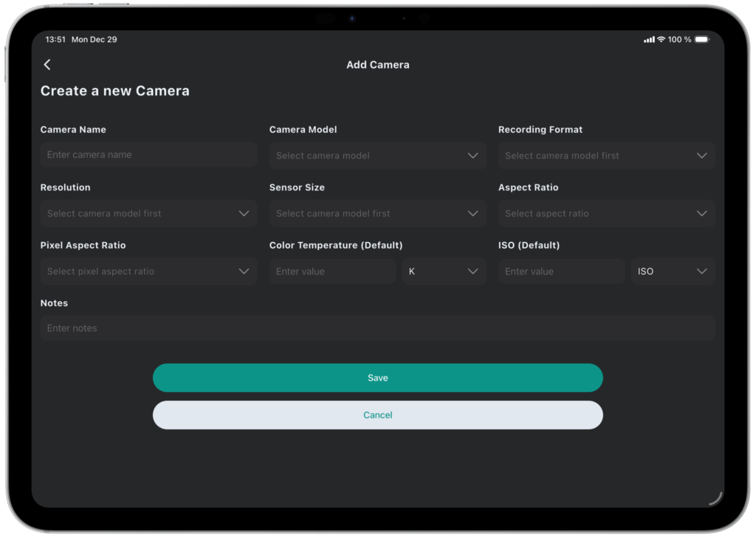Tap the Wi-Fi status icon

tap(661, 39)
